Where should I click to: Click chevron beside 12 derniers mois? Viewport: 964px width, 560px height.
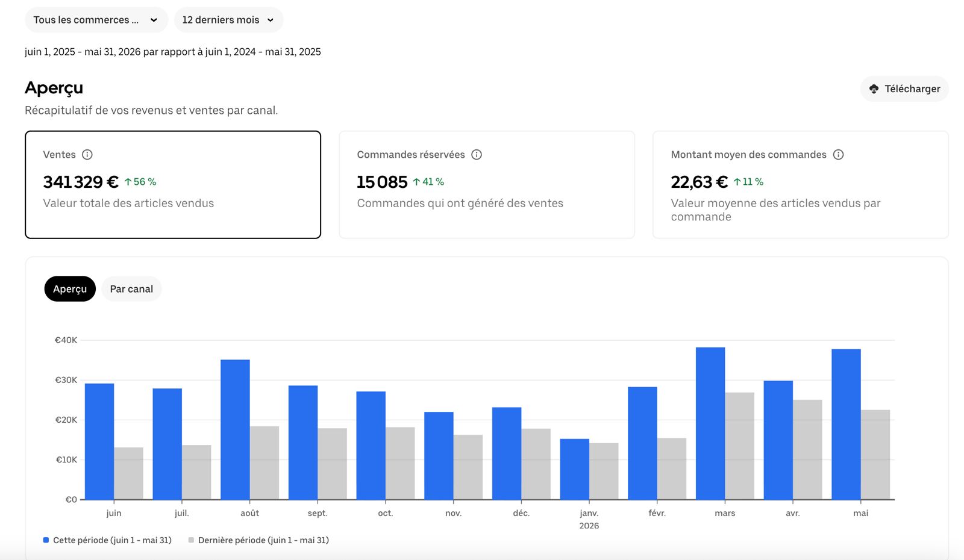tap(271, 20)
